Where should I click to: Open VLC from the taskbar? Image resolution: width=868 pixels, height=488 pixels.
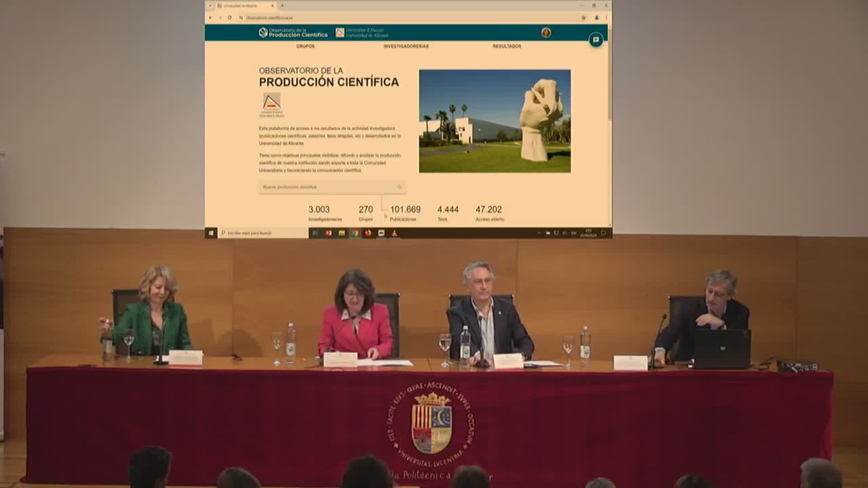pyautogui.click(x=394, y=233)
